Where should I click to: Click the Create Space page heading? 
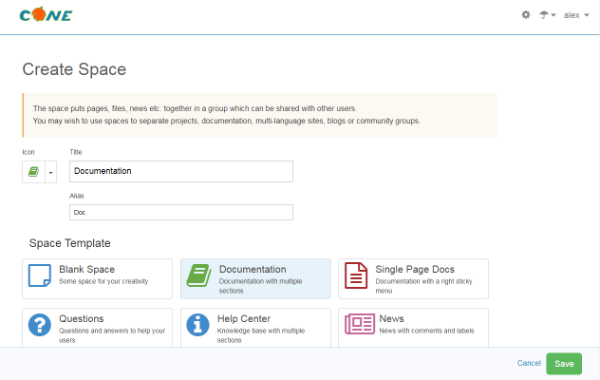coord(74,69)
